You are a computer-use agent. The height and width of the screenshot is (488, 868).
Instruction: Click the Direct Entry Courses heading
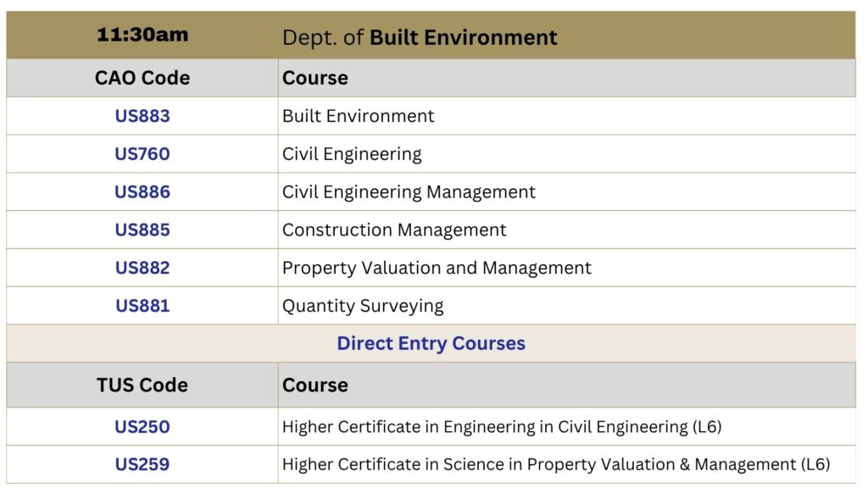tap(431, 343)
